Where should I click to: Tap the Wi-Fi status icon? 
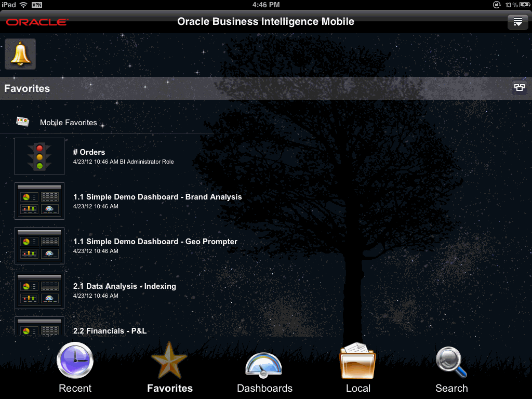[x=23, y=5]
